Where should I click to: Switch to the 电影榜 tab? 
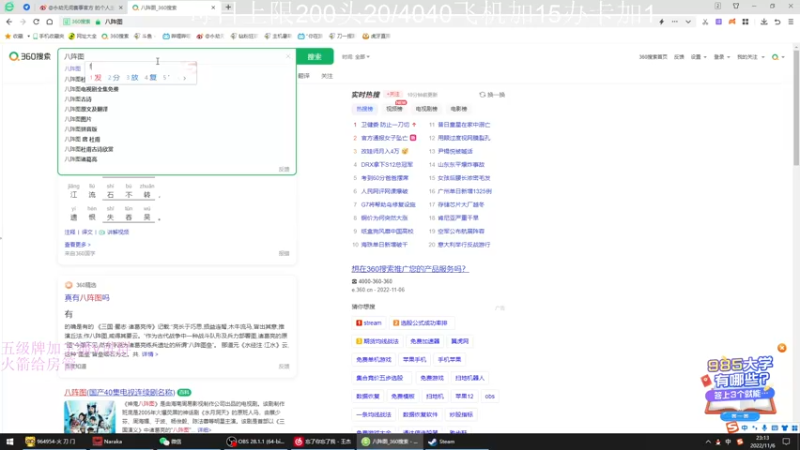click(458, 109)
